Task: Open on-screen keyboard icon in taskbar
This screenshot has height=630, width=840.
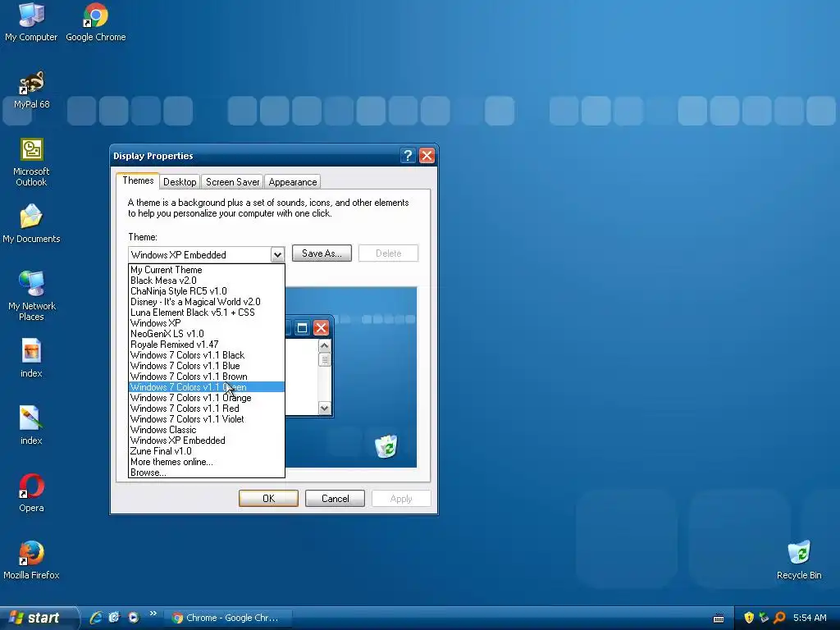Action: click(x=719, y=619)
